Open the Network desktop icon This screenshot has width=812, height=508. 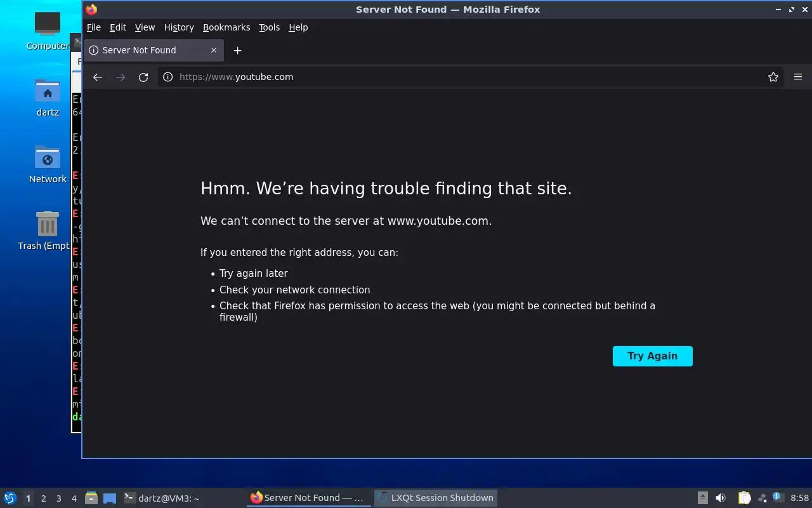coord(48,164)
